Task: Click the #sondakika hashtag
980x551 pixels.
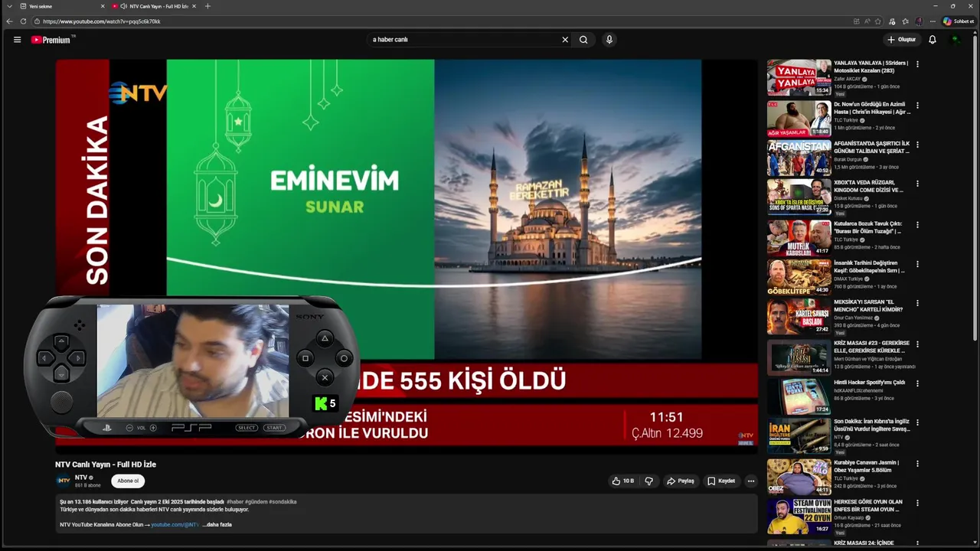Action: coord(283,502)
